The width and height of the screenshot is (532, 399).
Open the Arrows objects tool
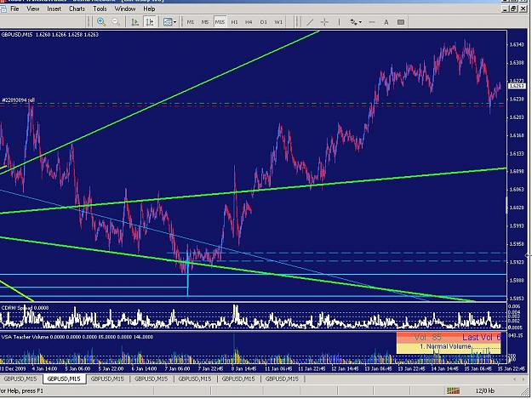point(354,22)
